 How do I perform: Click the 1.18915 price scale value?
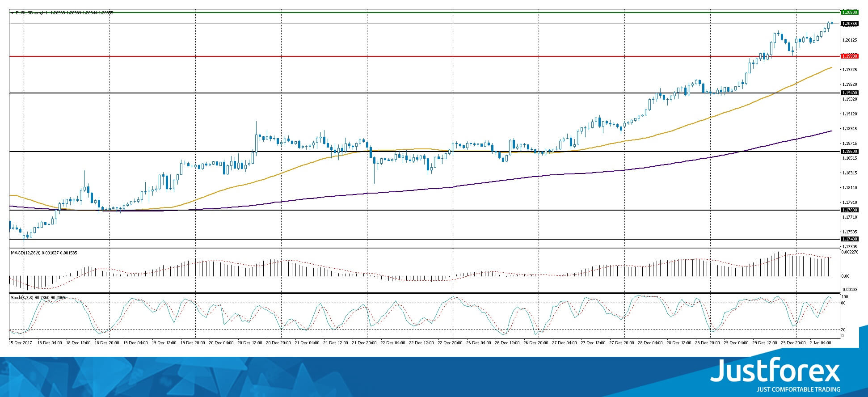(850, 129)
